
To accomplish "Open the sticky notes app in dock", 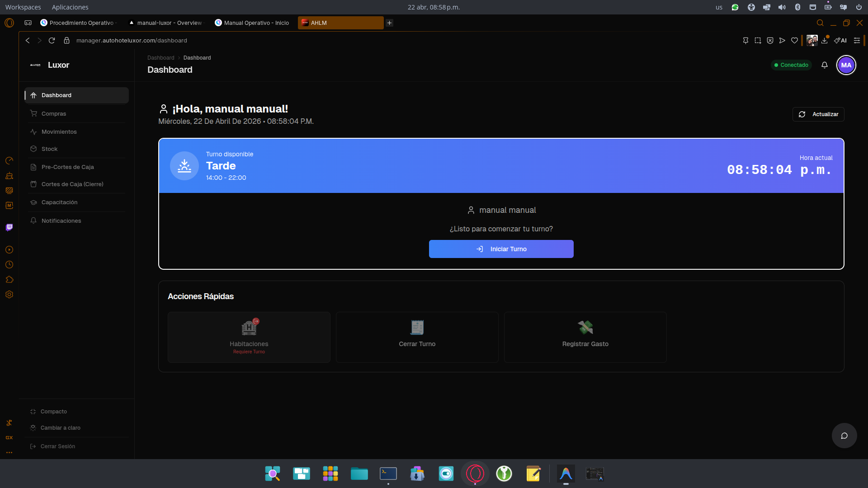I will (533, 474).
